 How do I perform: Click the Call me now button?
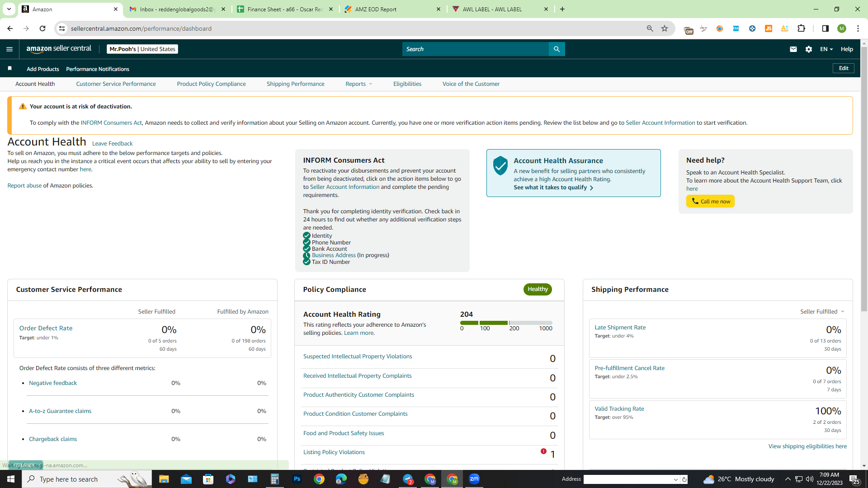[710, 201]
